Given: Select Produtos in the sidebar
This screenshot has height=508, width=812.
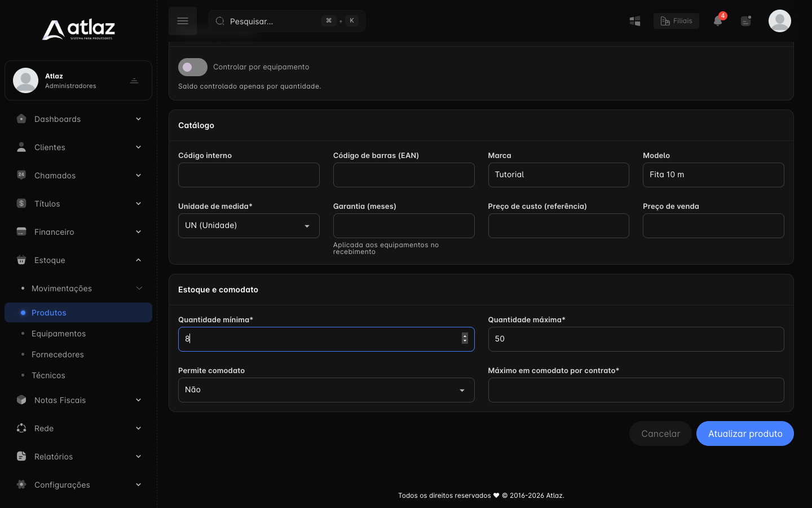Looking at the screenshot, I should 78,313.
